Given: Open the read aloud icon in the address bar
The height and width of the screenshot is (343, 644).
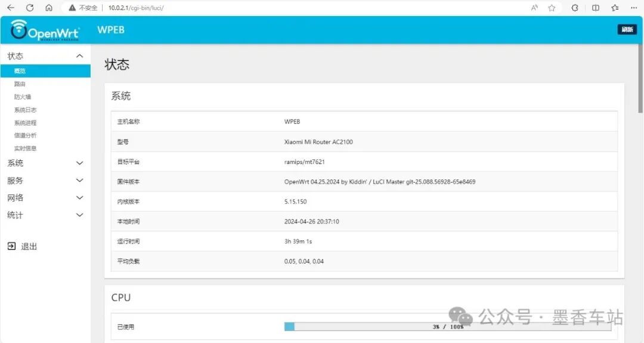Looking at the screenshot, I should tap(534, 8).
